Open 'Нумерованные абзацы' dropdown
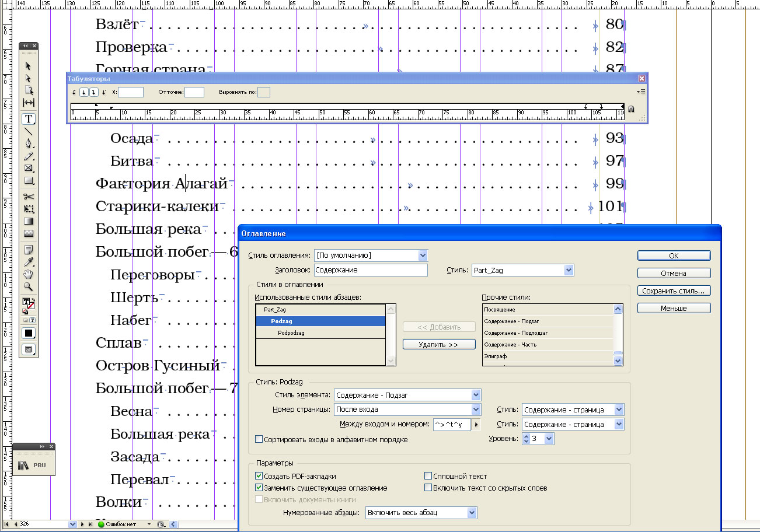Screen dimensions: 760x532 click(x=472, y=513)
